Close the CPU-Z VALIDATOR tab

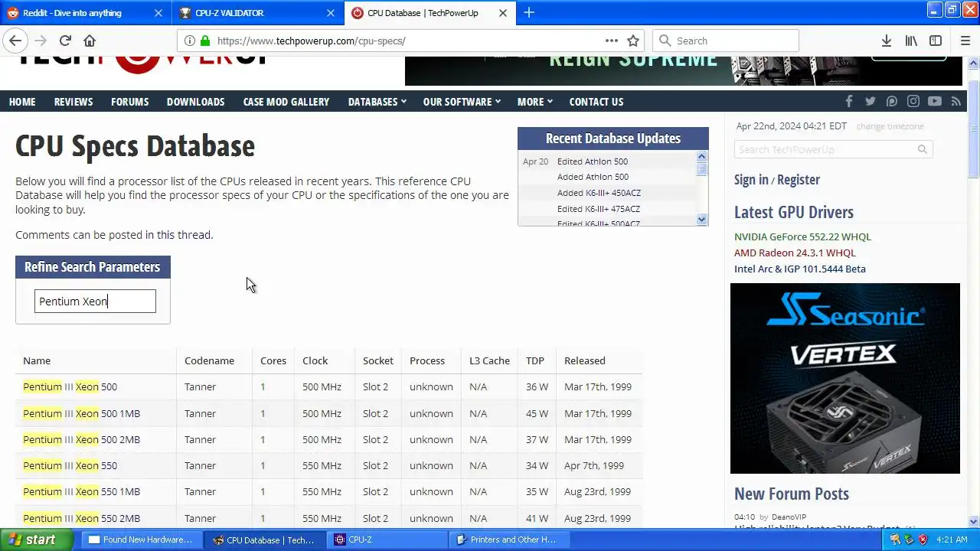tap(331, 13)
